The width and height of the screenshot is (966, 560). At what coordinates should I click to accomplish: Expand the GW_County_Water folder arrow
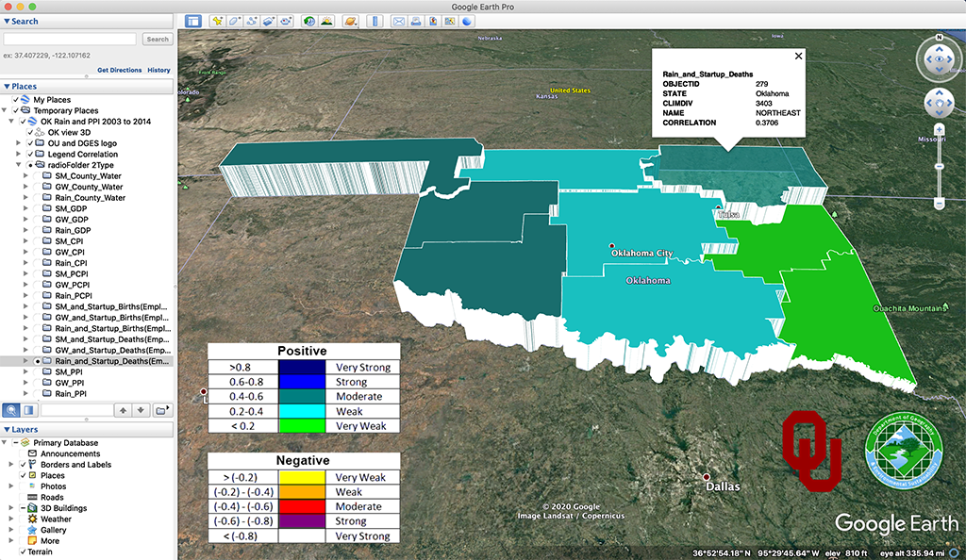25,187
